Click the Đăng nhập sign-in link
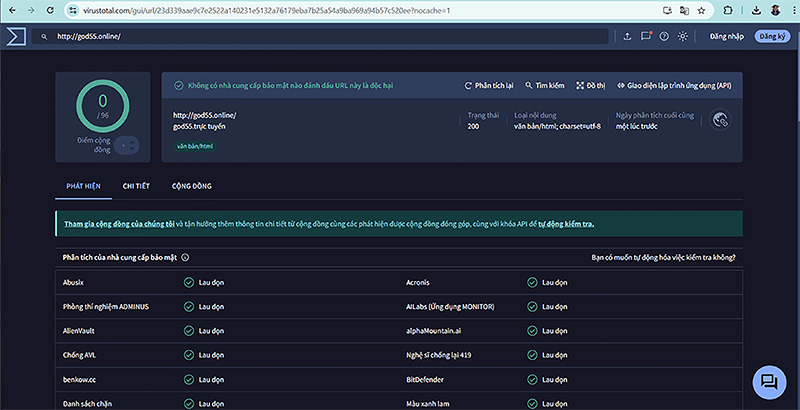 point(727,36)
